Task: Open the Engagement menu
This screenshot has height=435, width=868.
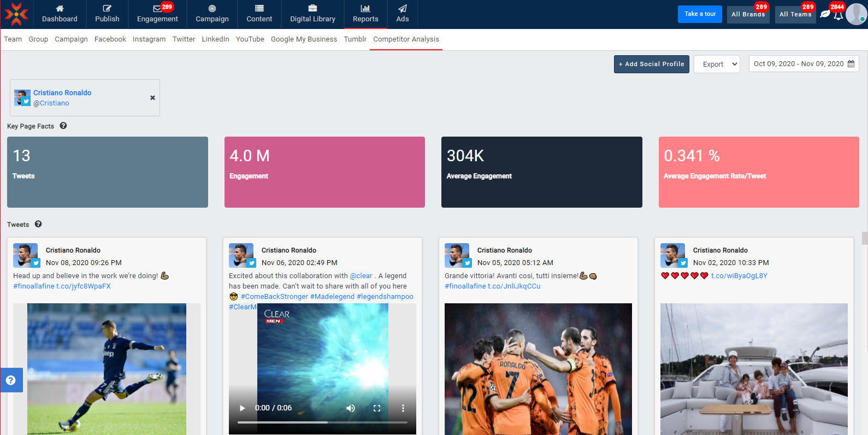Action: [x=157, y=14]
